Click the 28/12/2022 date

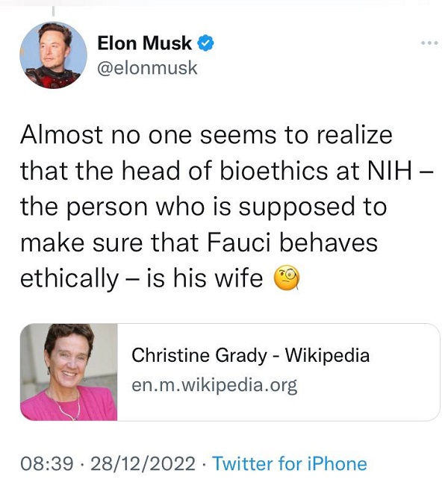tap(143, 464)
